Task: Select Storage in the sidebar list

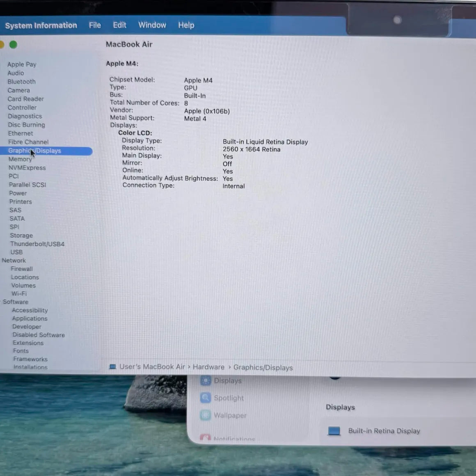Action: [21, 235]
